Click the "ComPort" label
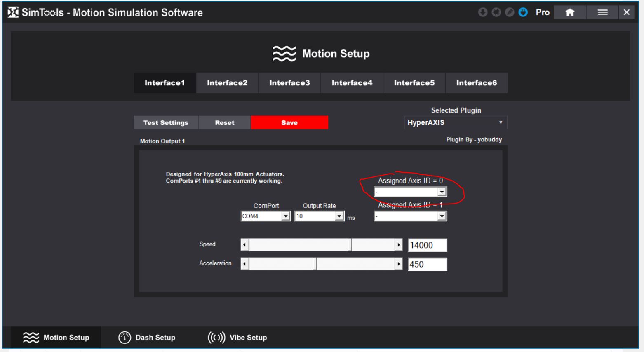644x352 pixels. 266,206
